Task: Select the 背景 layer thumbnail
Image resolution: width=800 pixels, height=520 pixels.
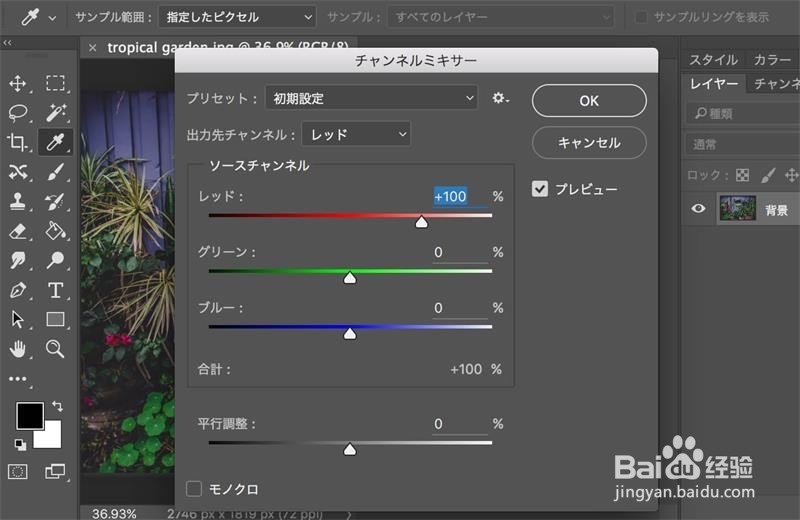Action: [x=737, y=209]
